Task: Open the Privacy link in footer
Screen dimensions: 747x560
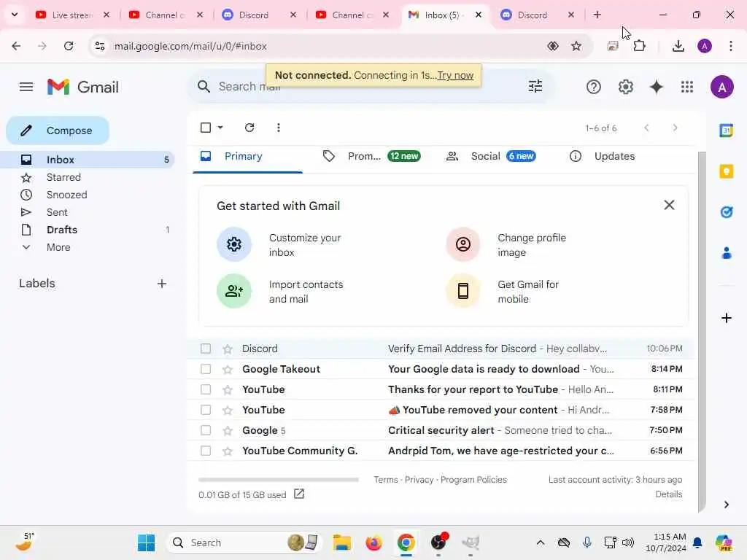Action: (x=419, y=480)
